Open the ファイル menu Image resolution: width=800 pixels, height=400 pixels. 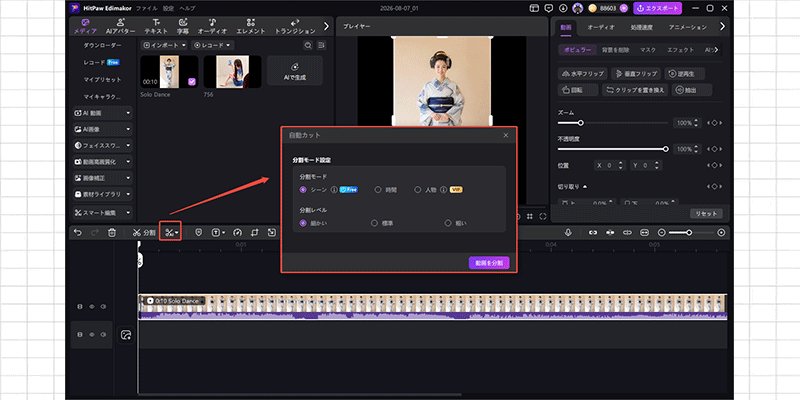tap(146, 8)
